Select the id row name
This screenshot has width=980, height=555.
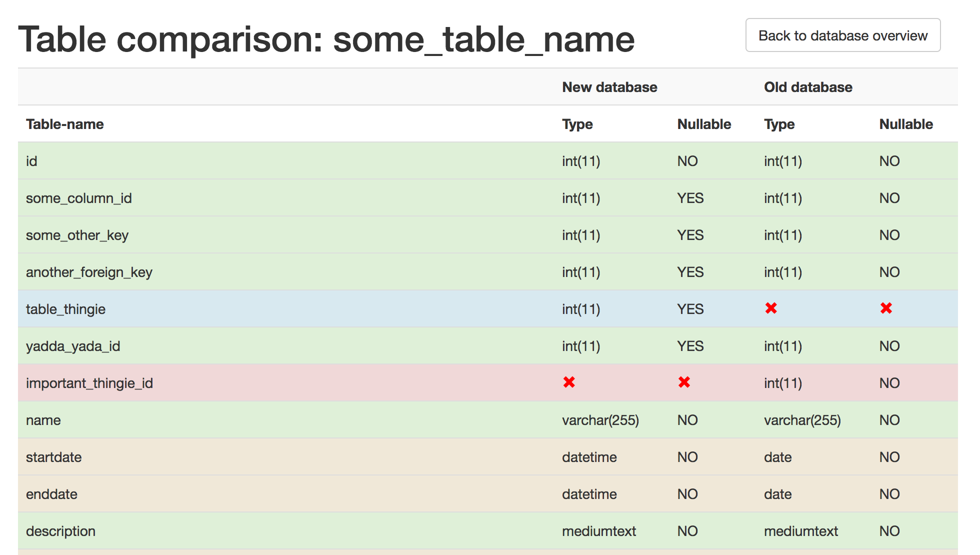pyautogui.click(x=31, y=161)
